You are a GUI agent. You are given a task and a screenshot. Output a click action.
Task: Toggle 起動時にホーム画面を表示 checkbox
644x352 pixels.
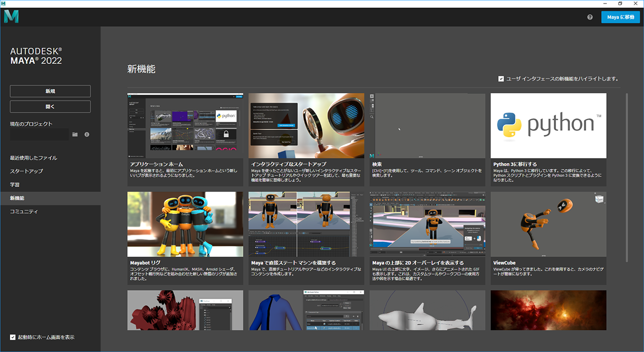pos(13,337)
